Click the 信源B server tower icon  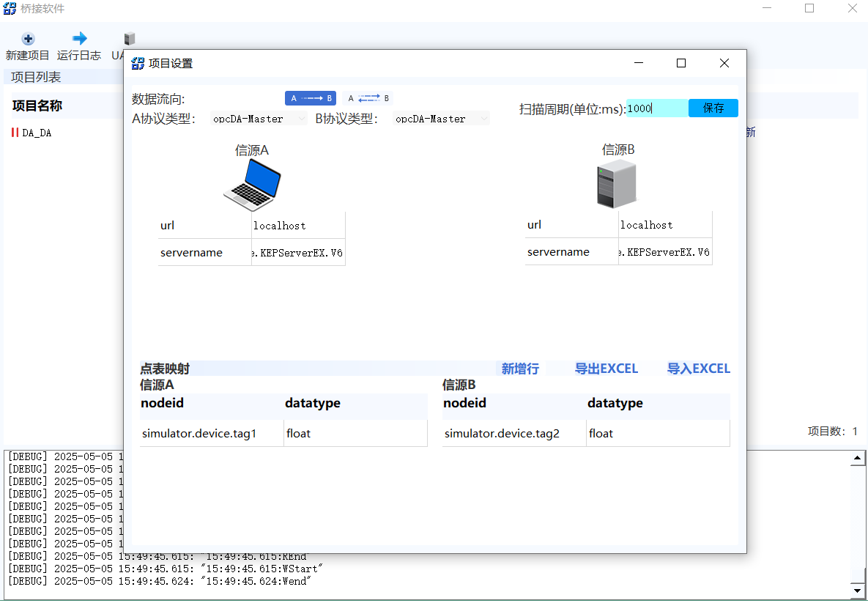tap(617, 184)
